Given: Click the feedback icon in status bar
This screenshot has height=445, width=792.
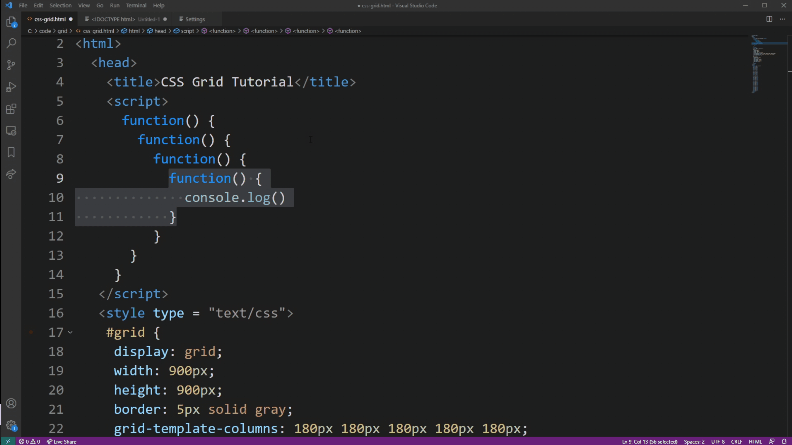Looking at the screenshot, I should [x=771, y=441].
